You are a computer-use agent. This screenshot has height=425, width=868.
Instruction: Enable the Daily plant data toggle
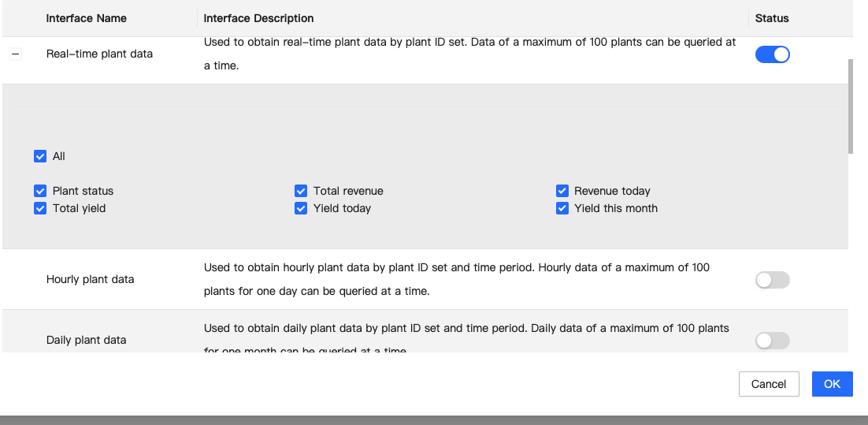[x=772, y=341]
